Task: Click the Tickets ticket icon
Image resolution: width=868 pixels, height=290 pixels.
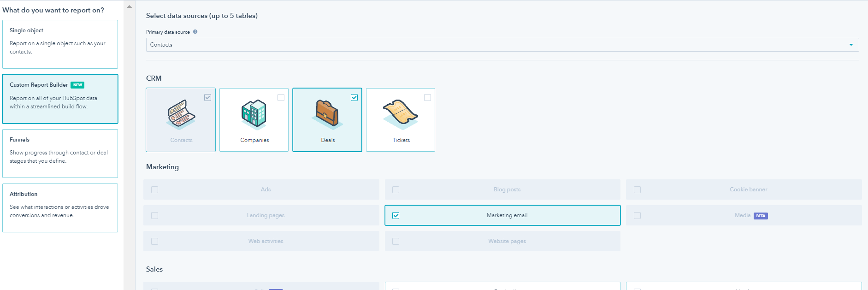Action: (401, 114)
